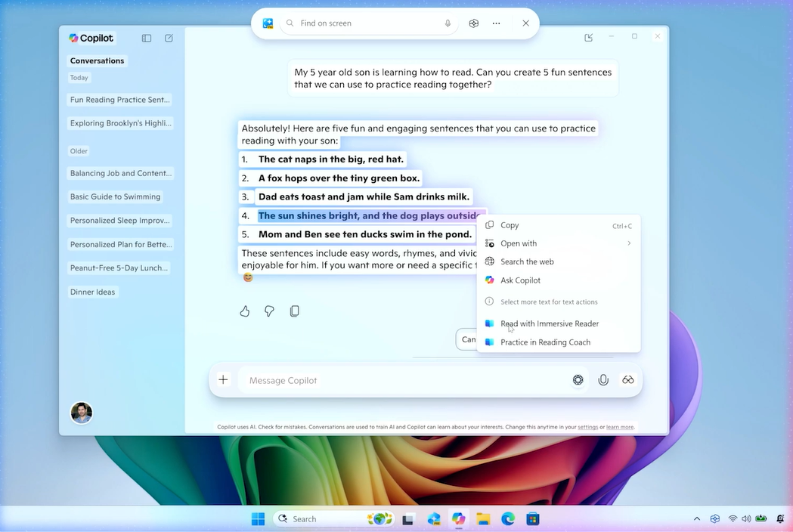Open the Windows Start menu
Screen dimensions: 793x532
(x=258, y=519)
